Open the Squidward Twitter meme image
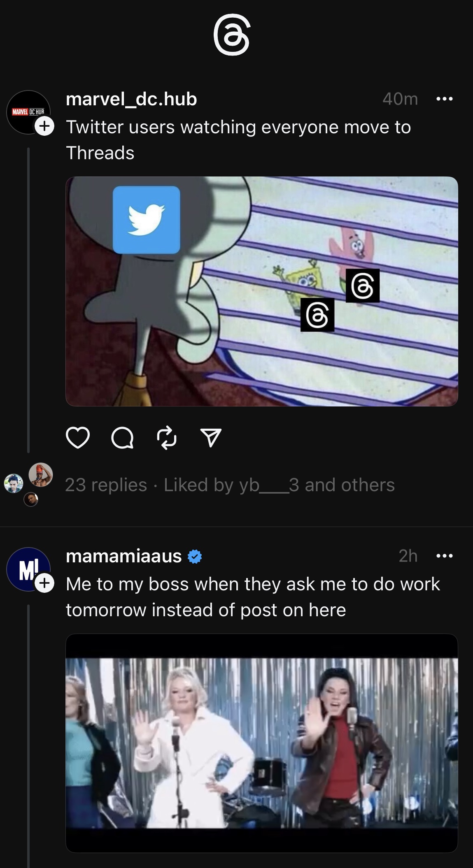The height and width of the screenshot is (868, 473). coord(262,291)
